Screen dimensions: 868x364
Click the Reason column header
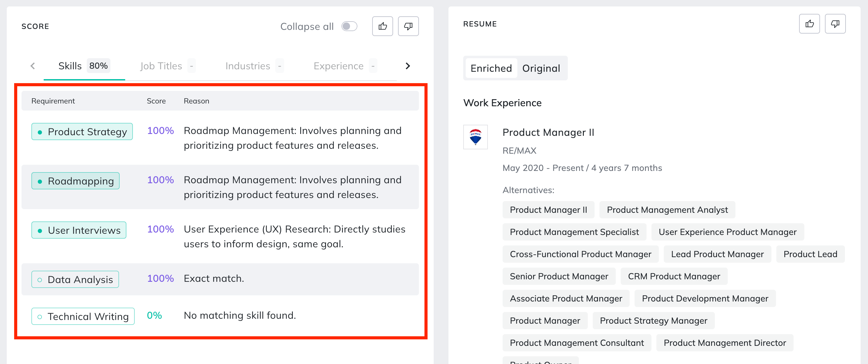[x=197, y=101]
